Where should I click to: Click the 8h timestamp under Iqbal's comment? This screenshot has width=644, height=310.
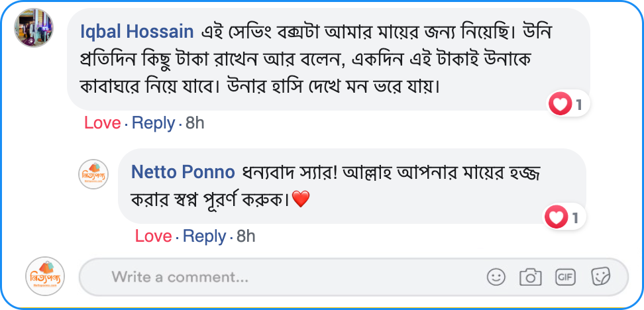pyautogui.click(x=195, y=123)
